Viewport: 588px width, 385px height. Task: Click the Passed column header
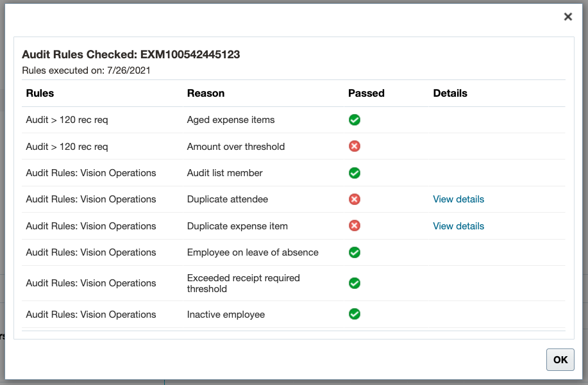366,93
